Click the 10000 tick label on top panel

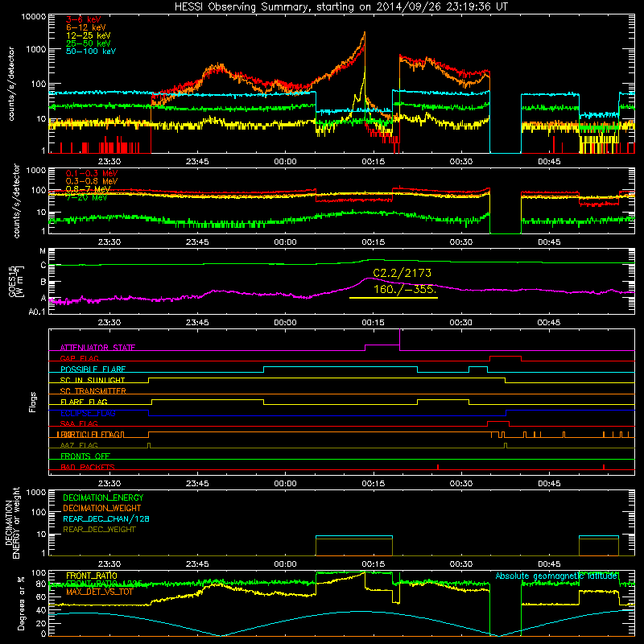tap(33, 16)
